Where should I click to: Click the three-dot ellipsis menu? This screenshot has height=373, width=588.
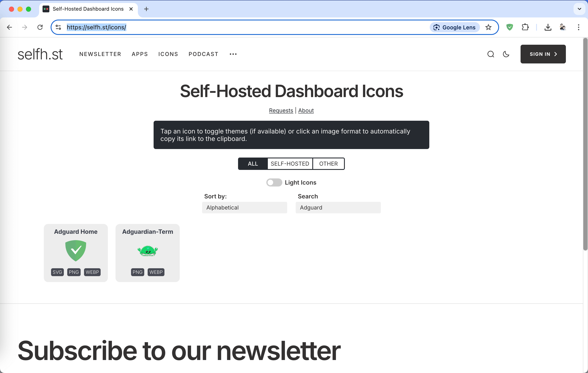point(233,54)
